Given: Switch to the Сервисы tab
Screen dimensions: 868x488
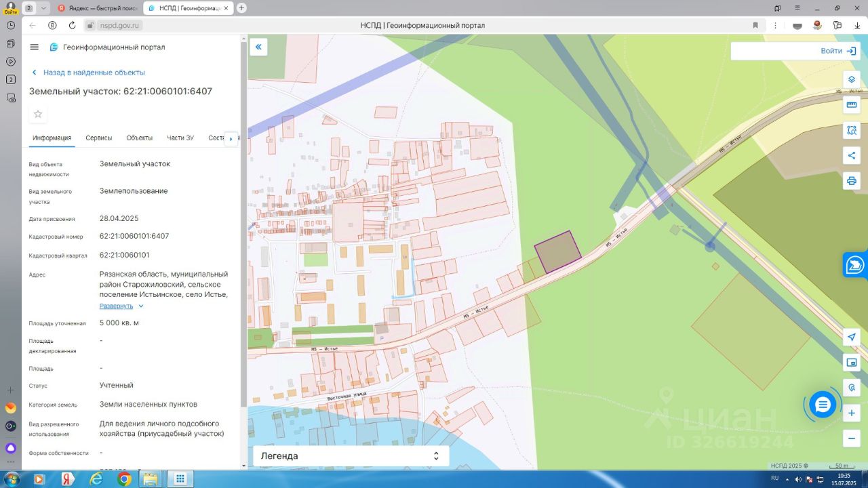Looking at the screenshot, I should click(x=99, y=138).
